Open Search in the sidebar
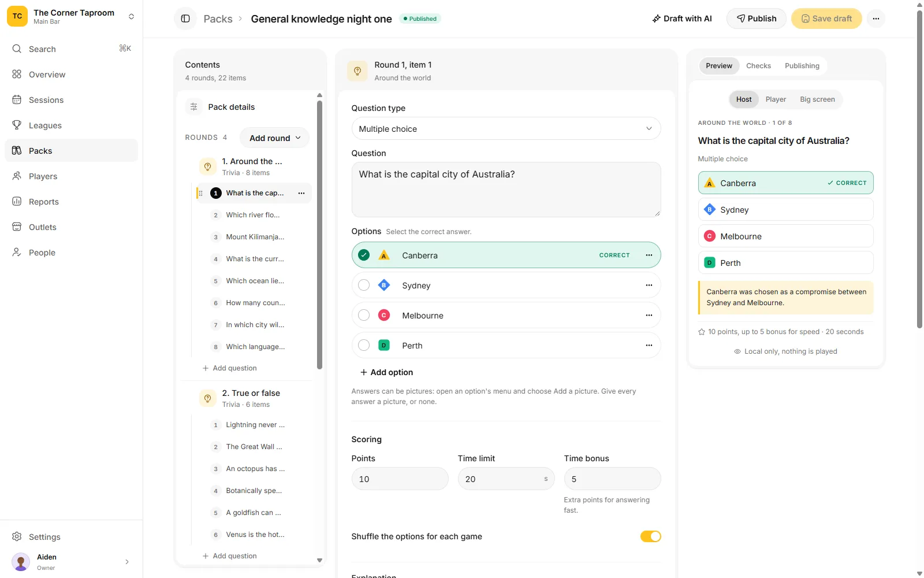924x578 pixels. pos(71,49)
